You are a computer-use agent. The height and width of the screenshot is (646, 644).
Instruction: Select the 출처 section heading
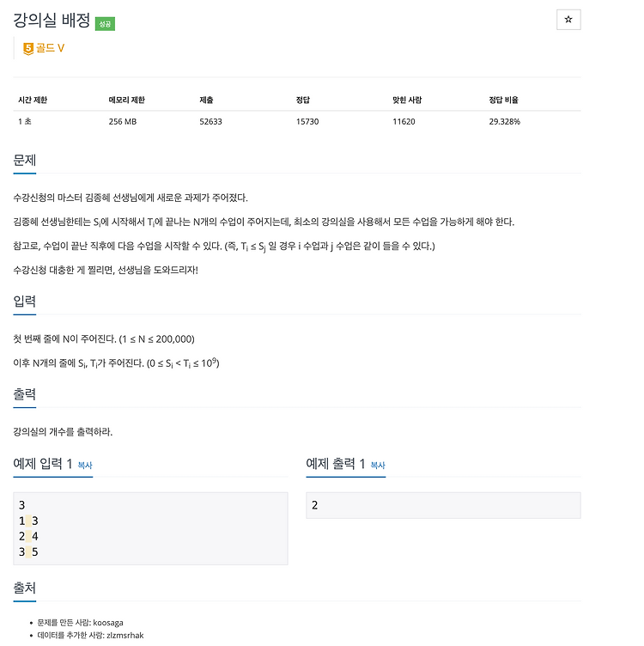(25, 588)
